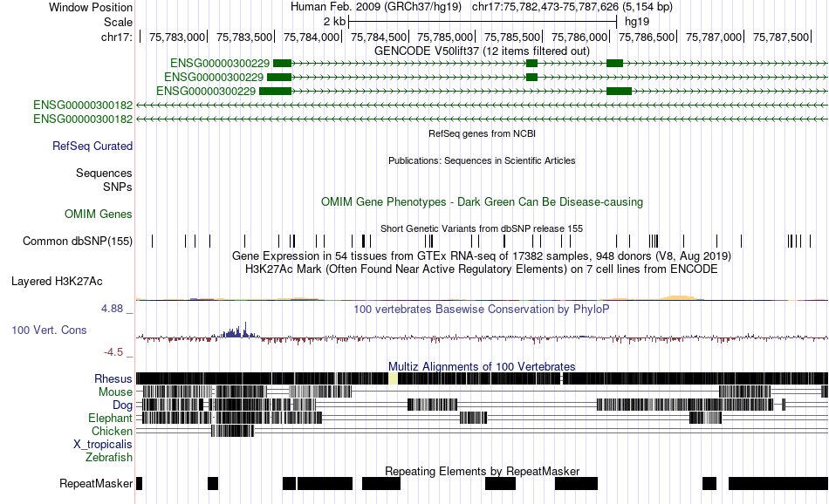Click the Rhesus alignment row label

tap(113, 378)
